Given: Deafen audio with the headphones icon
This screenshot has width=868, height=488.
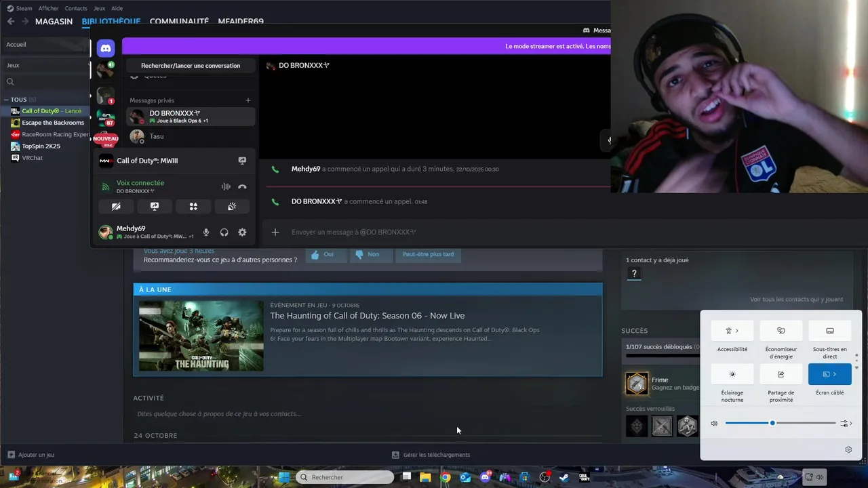Looking at the screenshot, I should coord(224,232).
